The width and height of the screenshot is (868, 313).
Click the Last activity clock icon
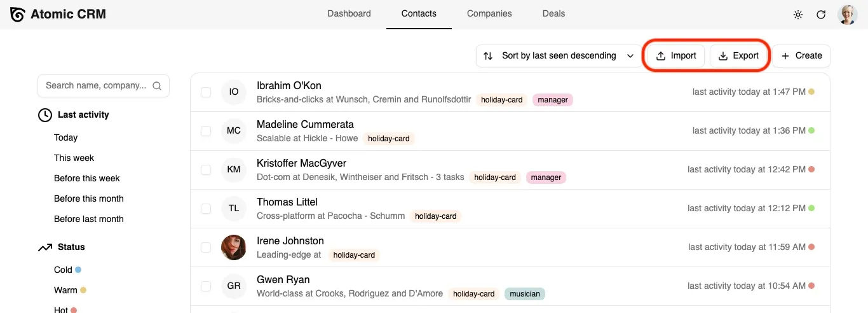pyautogui.click(x=45, y=115)
